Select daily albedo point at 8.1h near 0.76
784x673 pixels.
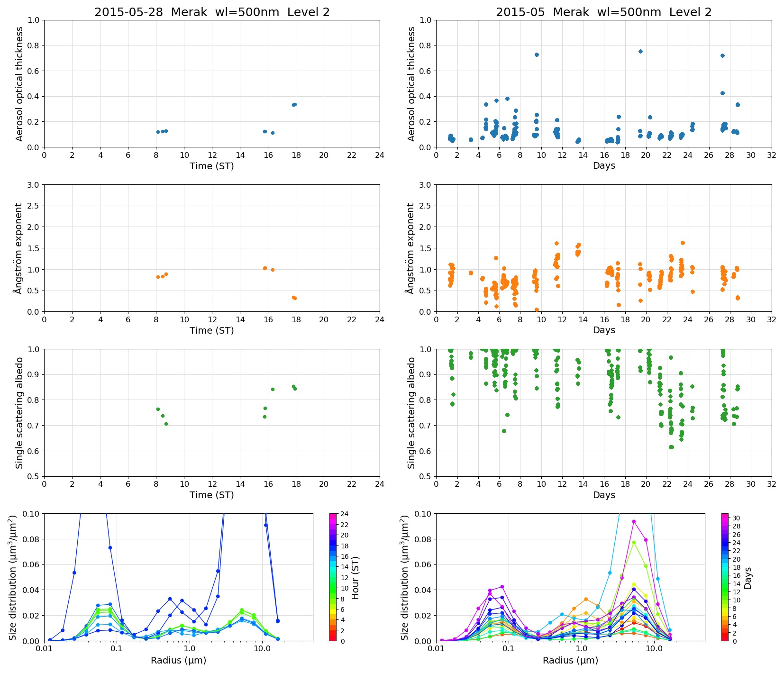pos(158,409)
